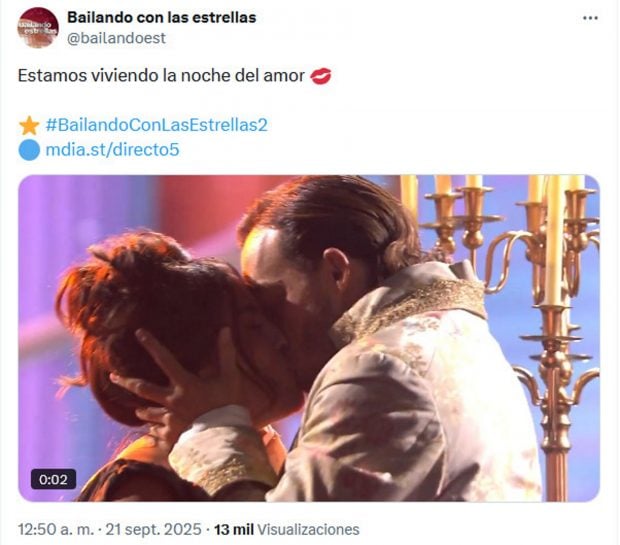The image size is (620, 545).
Task: Select the display name Bailando con las estrellas
Action: (162, 17)
